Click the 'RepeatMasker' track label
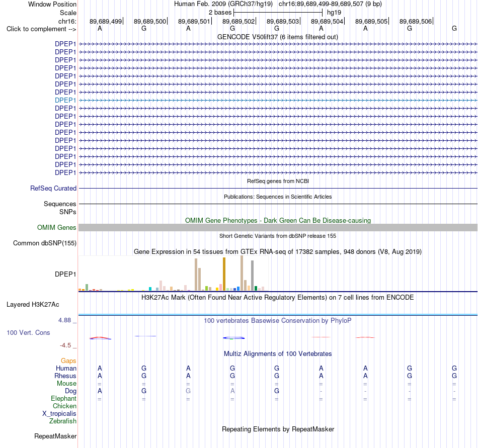The width and height of the screenshot is (478, 448). pos(55,436)
